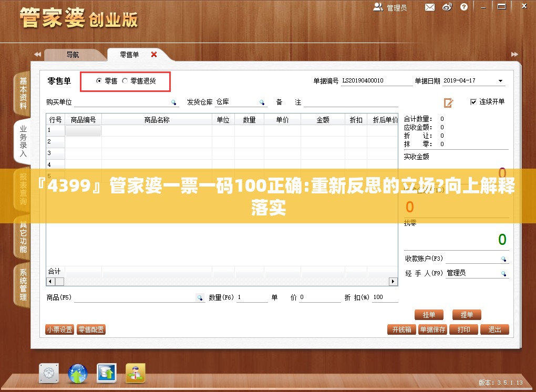Click the edit note icon beside 连续开单
Viewport: 536px width, 392px height.
[x=448, y=102]
